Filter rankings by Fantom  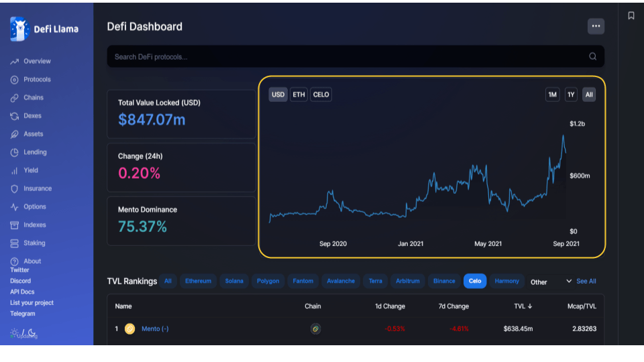coord(303,281)
